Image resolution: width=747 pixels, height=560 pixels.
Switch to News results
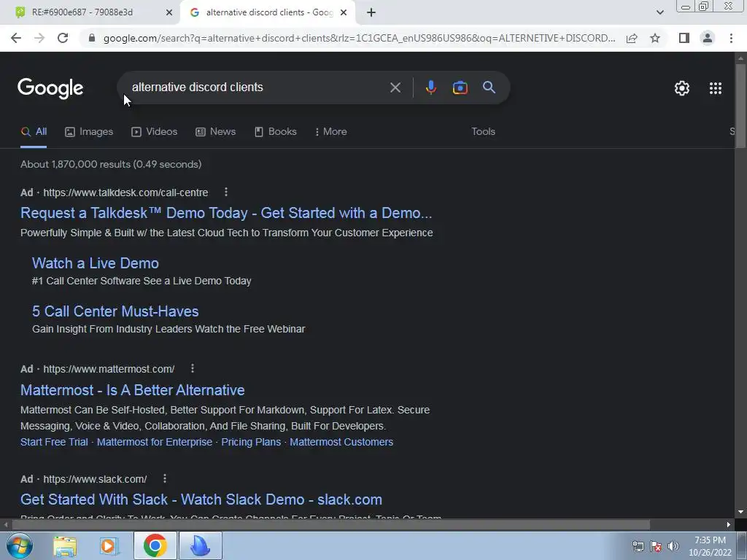(x=216, y=132)
